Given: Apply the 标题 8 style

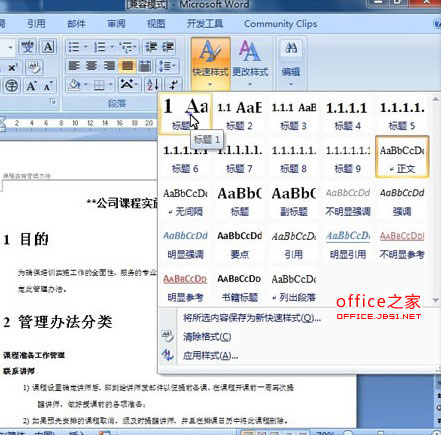Looking at the screenshot, I should (293, 158).
